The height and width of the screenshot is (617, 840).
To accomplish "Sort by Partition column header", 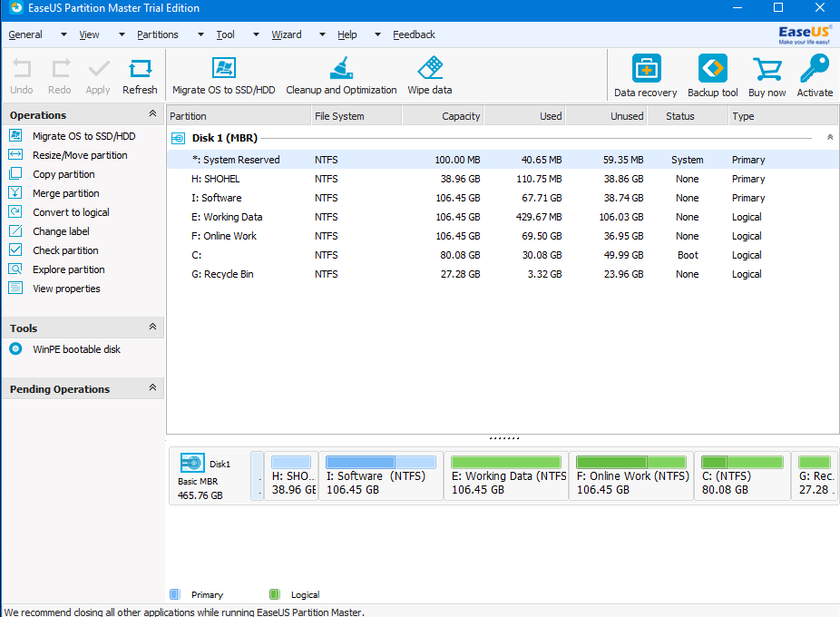I will click(239, 116).
